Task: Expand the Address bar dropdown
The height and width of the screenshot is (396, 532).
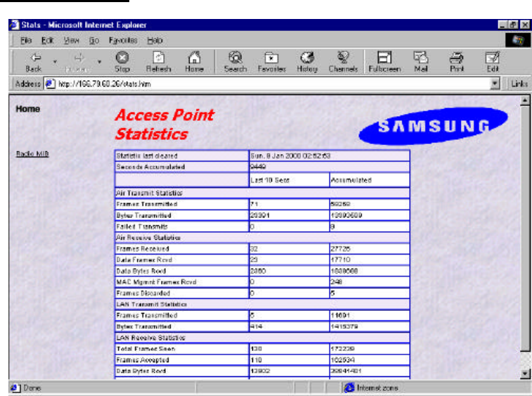Action: coord(495,84)
